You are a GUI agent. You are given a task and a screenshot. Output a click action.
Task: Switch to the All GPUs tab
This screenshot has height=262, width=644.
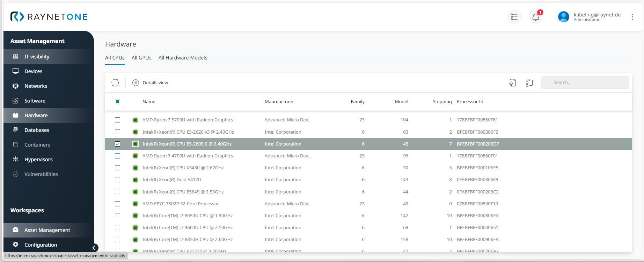pyautogui.click(x=141, y=58)
